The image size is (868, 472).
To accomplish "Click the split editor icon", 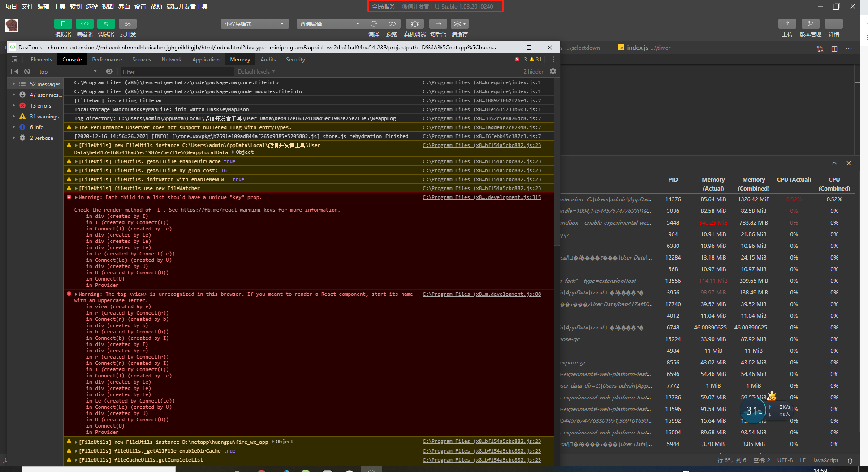I will (x=834, y=48).
